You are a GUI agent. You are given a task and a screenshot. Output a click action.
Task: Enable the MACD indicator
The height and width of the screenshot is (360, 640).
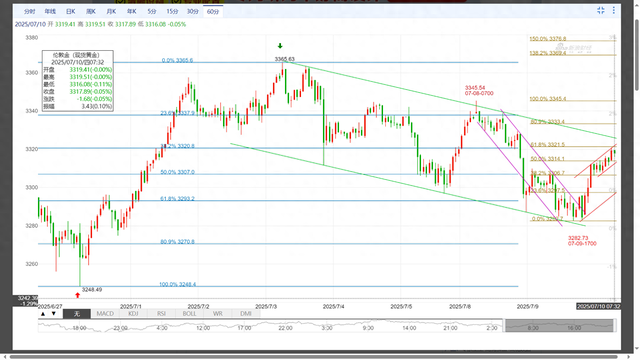pyautogui.click(x=105, y=314)
